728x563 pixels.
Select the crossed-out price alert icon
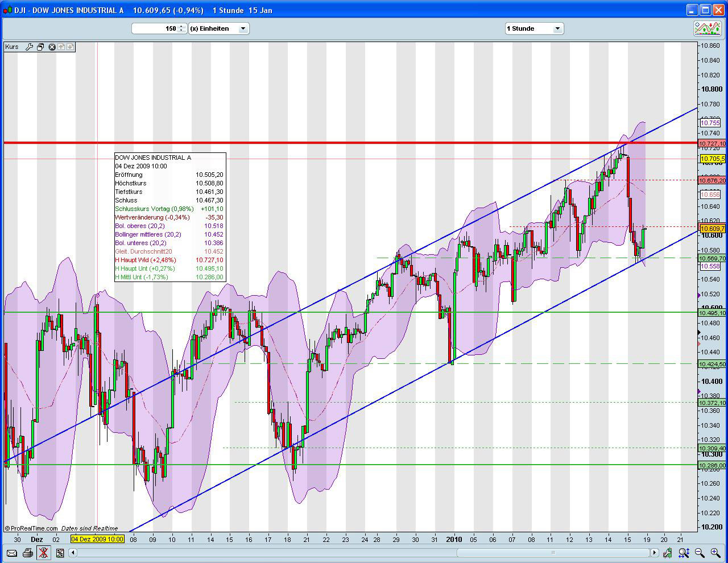pyautogui.click(x=44, y=553)
